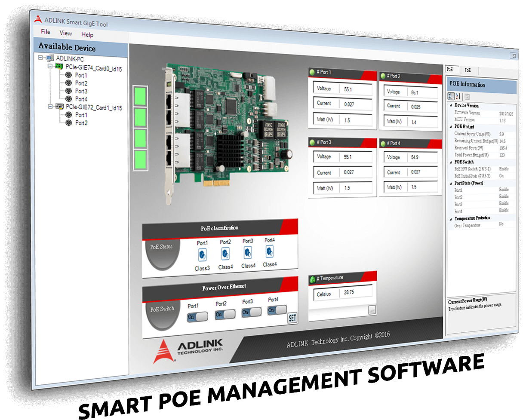Click the SET button in Power Over Ethernet
The height and width of the screenshot is (420, 526).
coord(292,318)
